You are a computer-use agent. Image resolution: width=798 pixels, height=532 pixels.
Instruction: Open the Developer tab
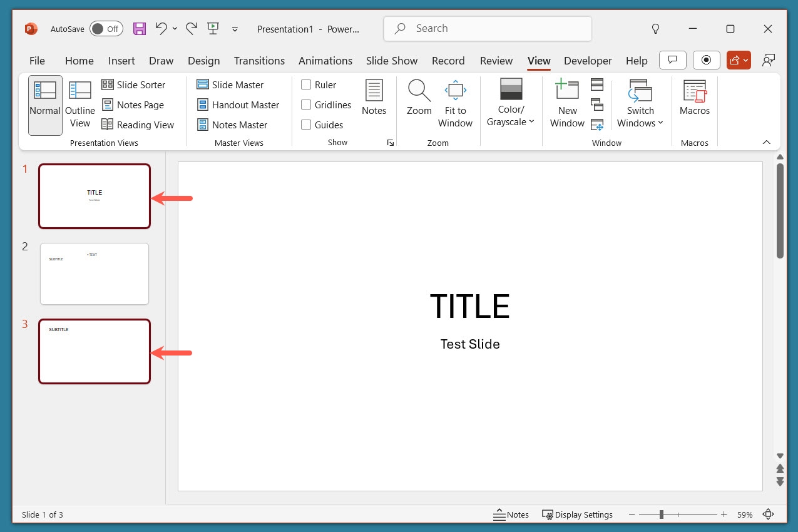(x=588, y=61)
